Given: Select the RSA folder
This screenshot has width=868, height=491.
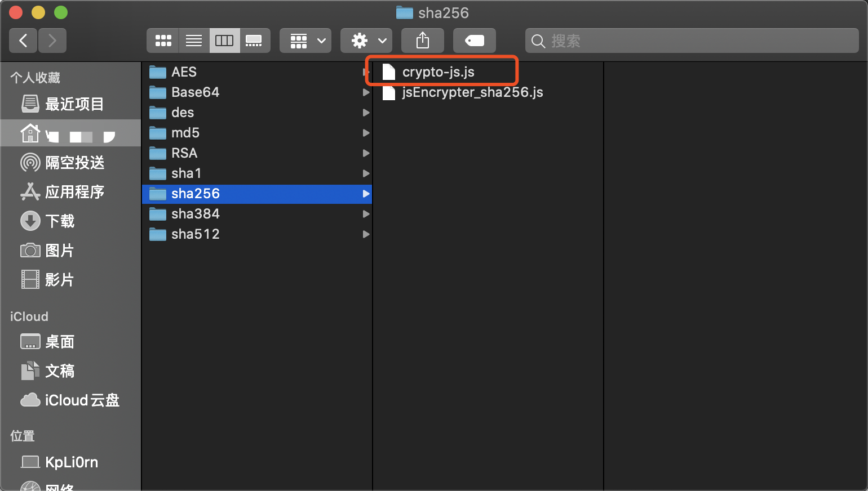Looking at the screenshot, I should pos(257,153).
